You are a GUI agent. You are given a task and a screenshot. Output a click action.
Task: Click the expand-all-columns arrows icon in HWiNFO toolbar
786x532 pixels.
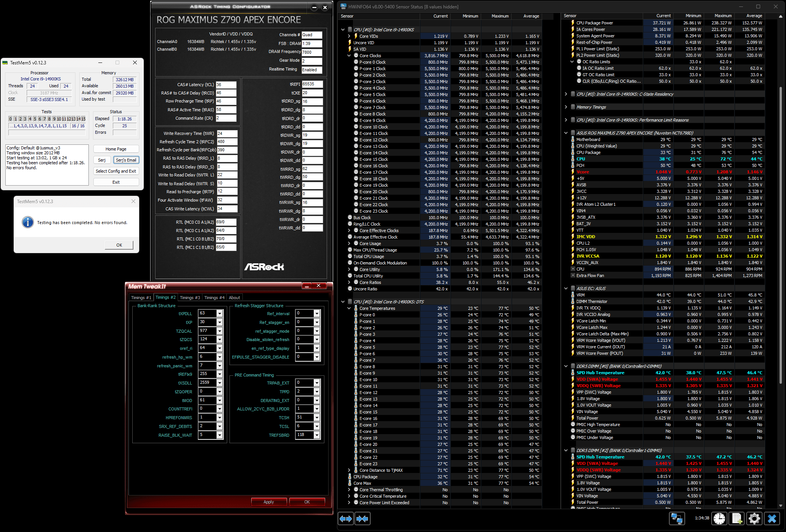[346, 519]
